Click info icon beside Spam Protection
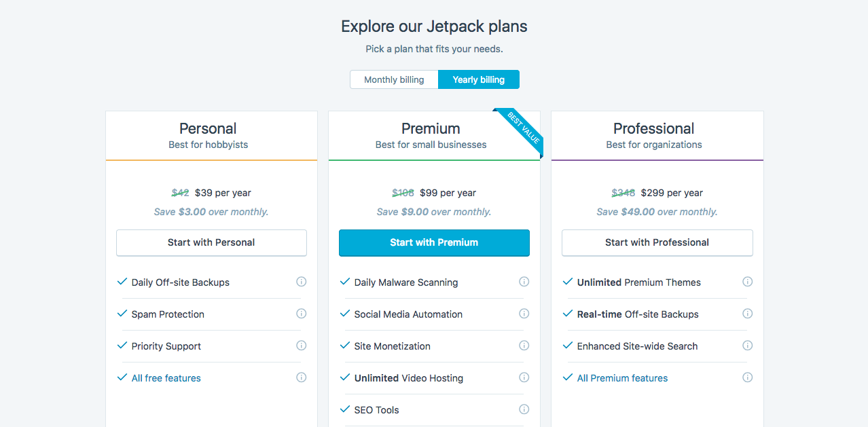This screenshot has width=868, height=427. click(302, 314)
